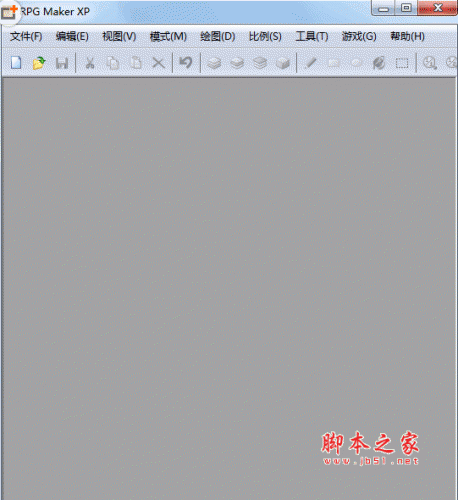Select the second layer icon

[237, 63]
